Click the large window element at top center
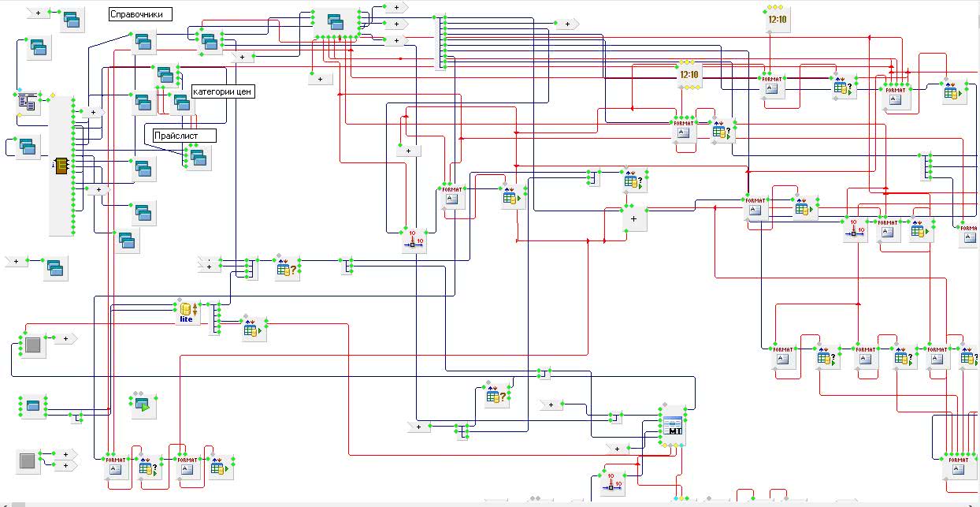Image resolution: width=980 pixels, height=507 pixels. click(x=336, y=24)
